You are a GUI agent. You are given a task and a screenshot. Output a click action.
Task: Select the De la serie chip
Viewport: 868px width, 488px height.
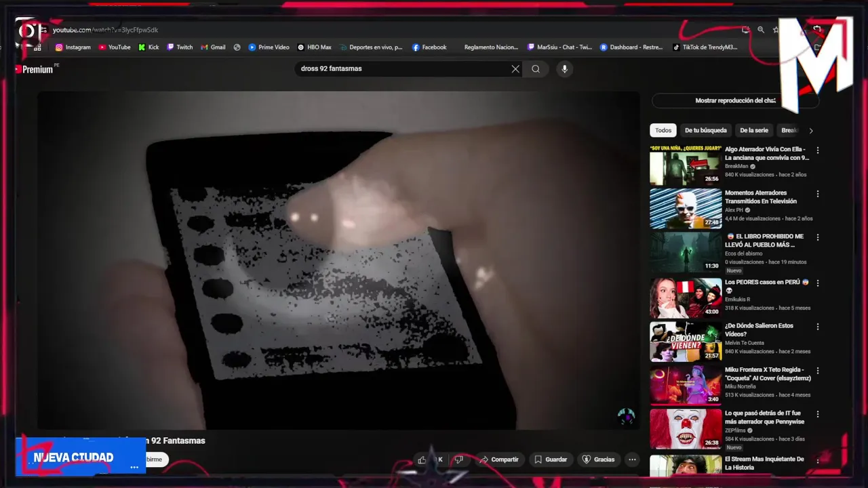754,130
